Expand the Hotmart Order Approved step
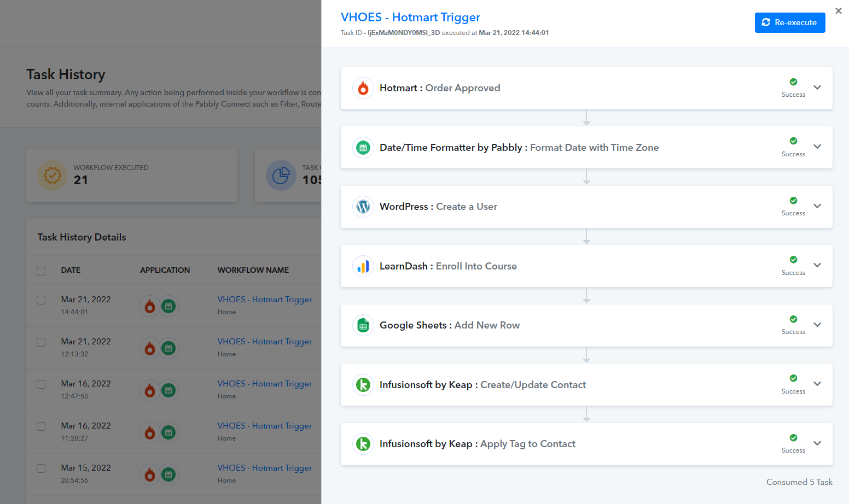Viewport: 849px width, 504px height. [817, 87]
